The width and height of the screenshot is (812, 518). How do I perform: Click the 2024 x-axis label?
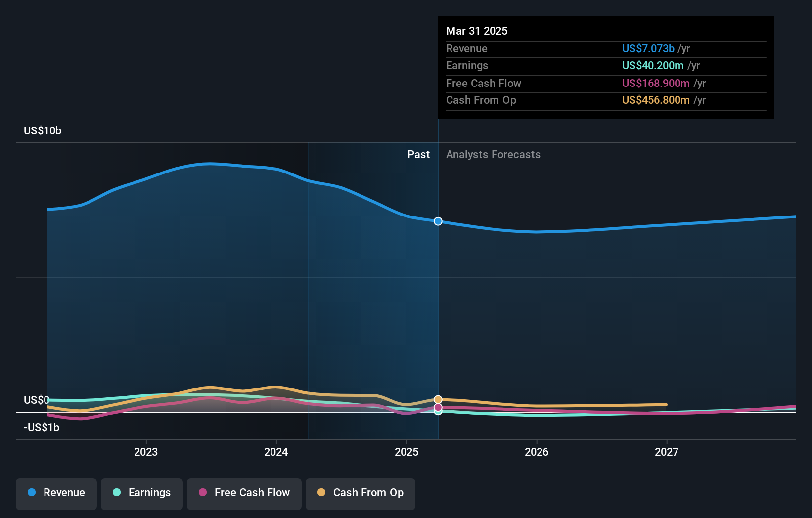276,452
